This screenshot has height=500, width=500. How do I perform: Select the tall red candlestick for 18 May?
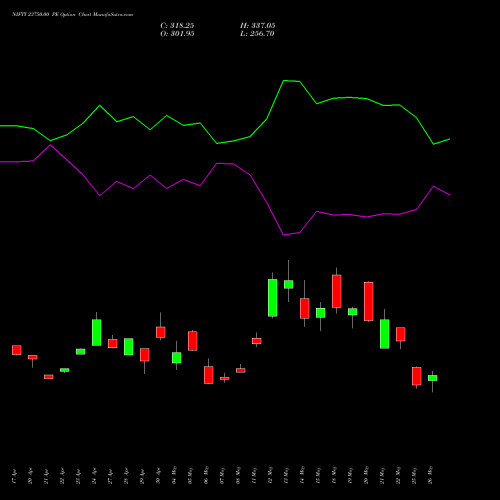(x=337, y=291)
